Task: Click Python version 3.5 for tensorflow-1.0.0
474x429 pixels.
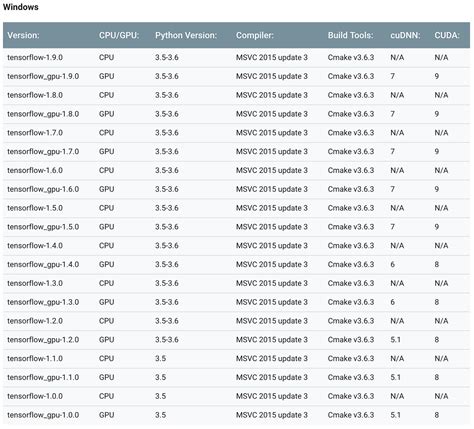Action: 160,396
